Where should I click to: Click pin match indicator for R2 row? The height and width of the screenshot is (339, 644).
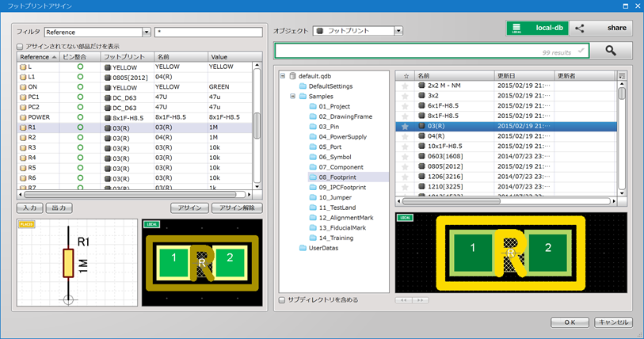(x=80, y=137)
